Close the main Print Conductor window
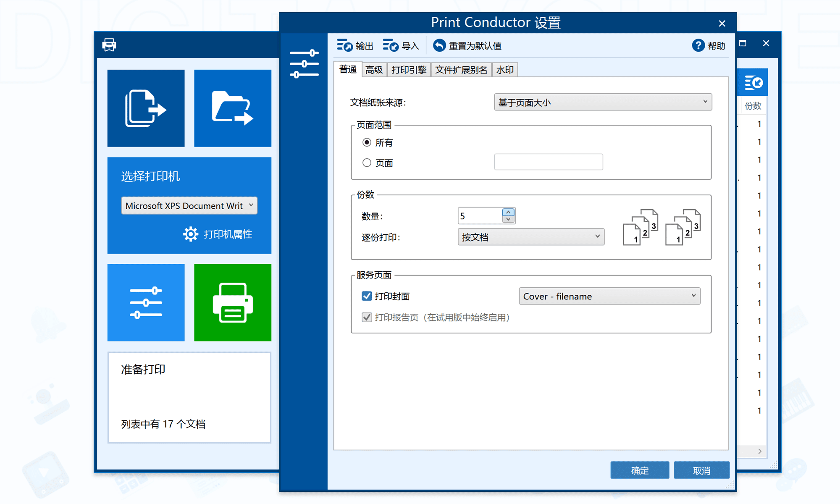Image resolution: width=840 pixels, height=504 pixels. click(766, 43)
